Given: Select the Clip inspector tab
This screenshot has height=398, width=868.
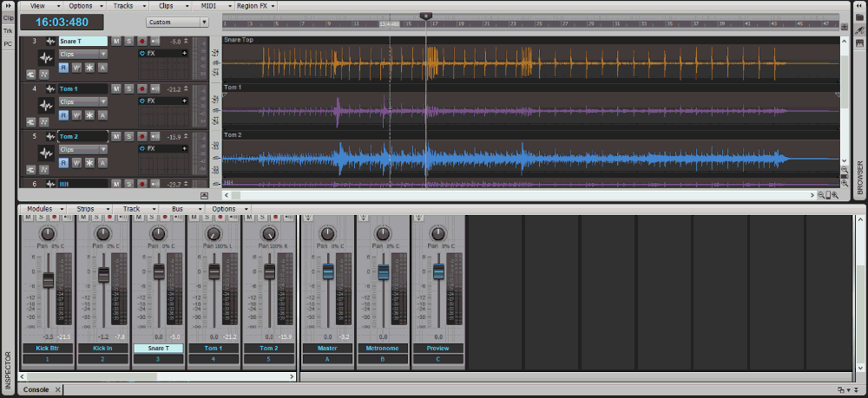Looking at the screenshot, I should pyautogui.click(x=9, y=17).
